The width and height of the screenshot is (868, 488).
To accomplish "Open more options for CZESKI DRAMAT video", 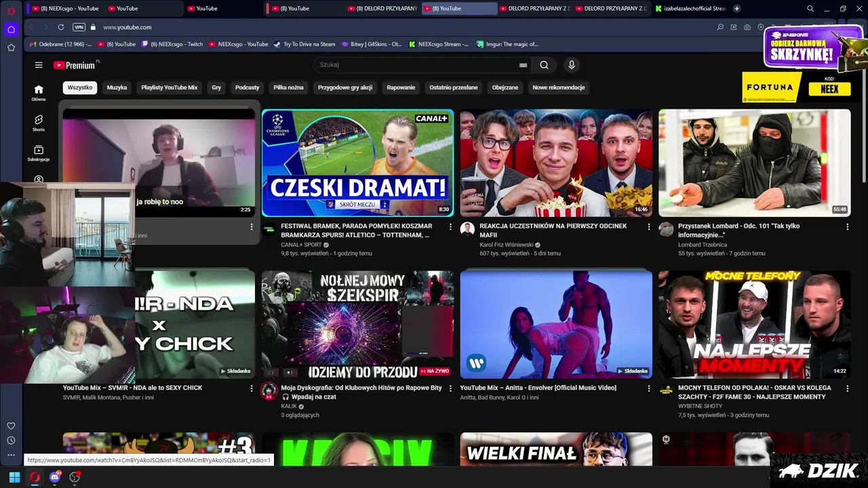I will point(450,227).
